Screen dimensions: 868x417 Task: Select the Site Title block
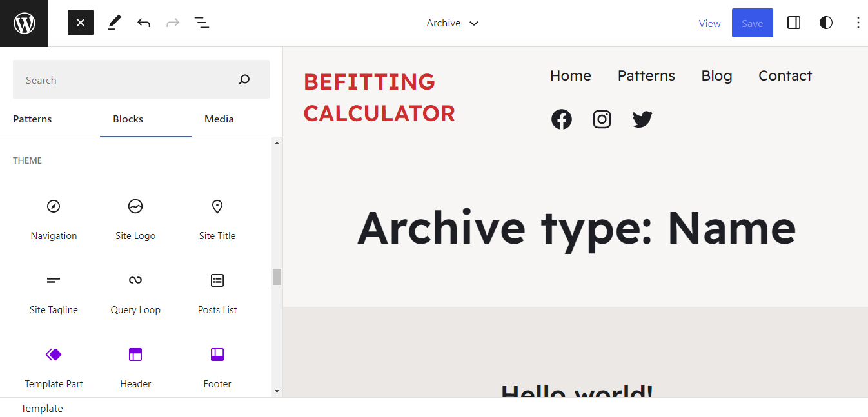click(217, 218)
